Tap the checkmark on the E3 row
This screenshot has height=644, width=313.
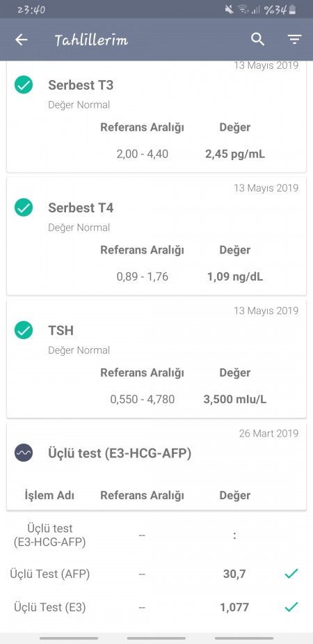tap(291, 607)
